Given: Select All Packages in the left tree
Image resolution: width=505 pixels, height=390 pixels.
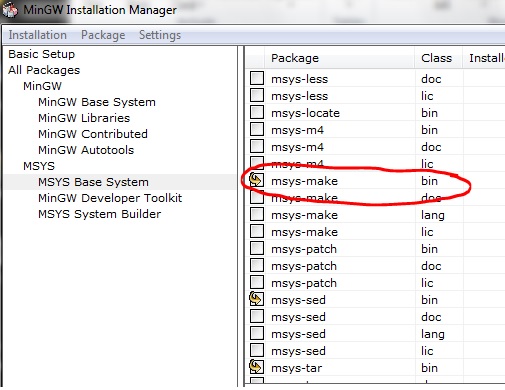Looking at the screenshot, I should pyautogui.click(x=44, y=70).
